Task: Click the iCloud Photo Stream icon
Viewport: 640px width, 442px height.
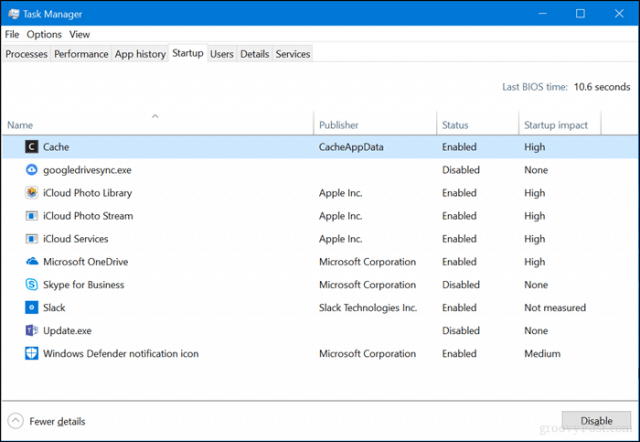Action: (x=31, y=215)
